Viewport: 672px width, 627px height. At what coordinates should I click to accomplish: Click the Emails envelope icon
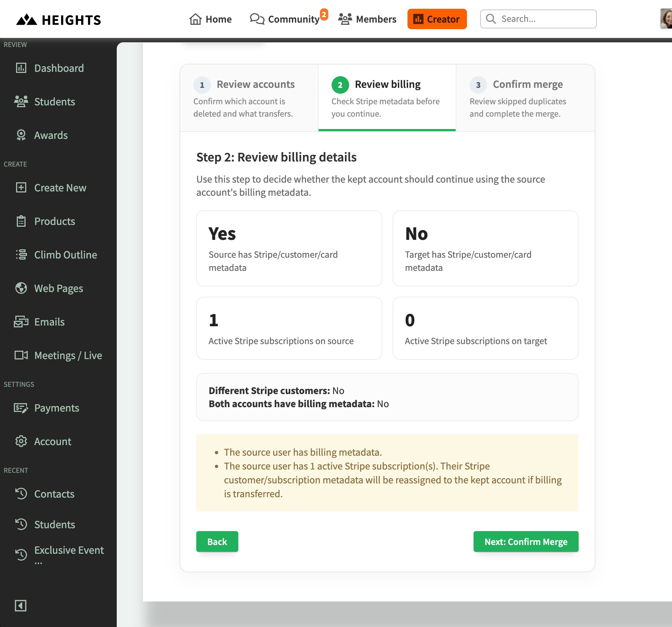pos(21,322)
